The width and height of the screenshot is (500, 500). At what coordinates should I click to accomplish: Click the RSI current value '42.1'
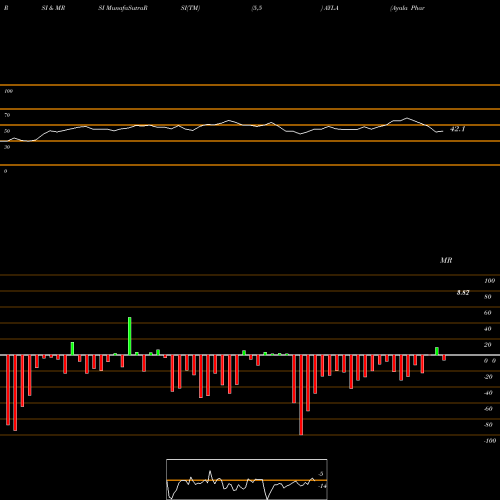[457, 129]
